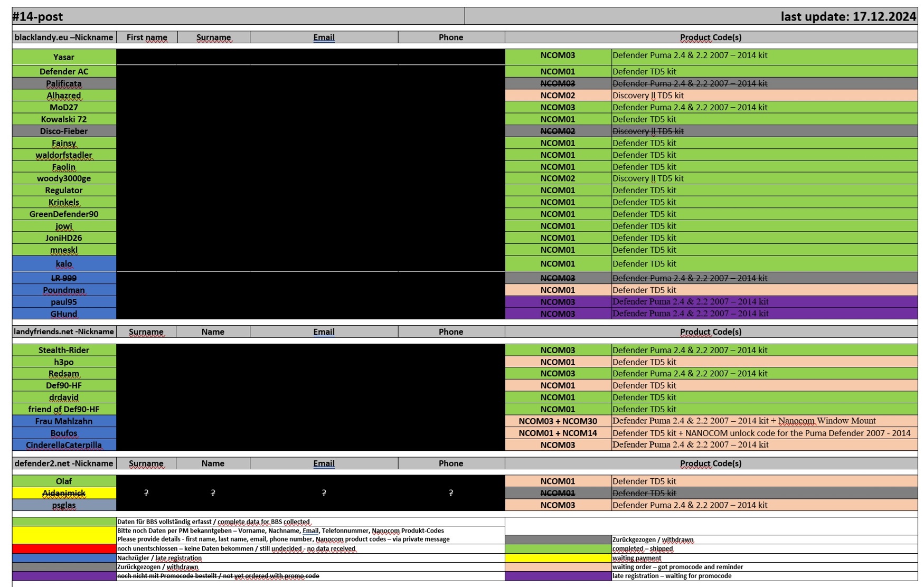This screenshot has height=587, width=924.
Task: Select the jowi nickname cell
Action: point(64,226)
